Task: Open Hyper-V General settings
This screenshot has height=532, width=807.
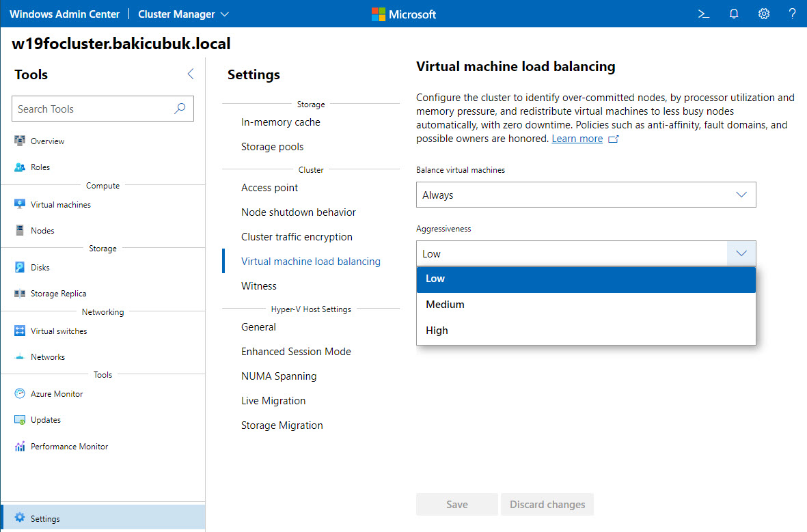Action: coord(258,326)
